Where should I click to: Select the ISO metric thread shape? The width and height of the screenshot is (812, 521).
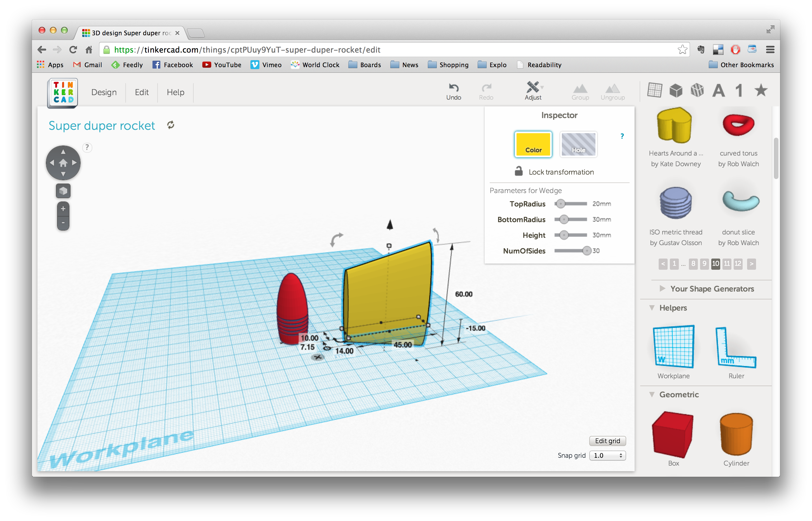point(675,203)
